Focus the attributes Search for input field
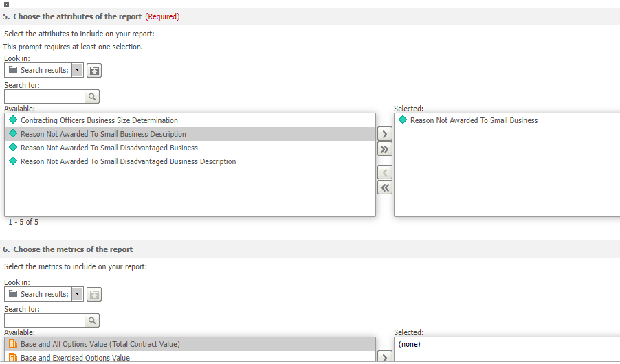Screen dimensions: 620x364 45,96
